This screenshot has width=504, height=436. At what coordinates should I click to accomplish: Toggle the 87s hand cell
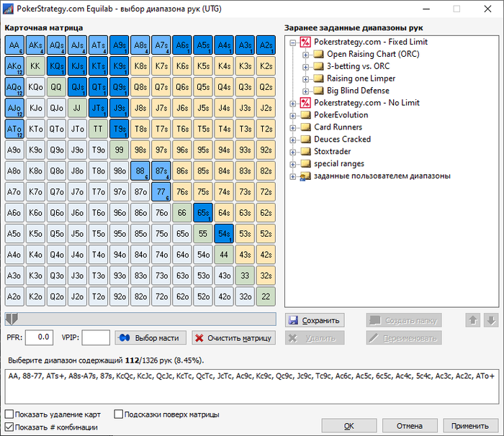click(161, 171)
